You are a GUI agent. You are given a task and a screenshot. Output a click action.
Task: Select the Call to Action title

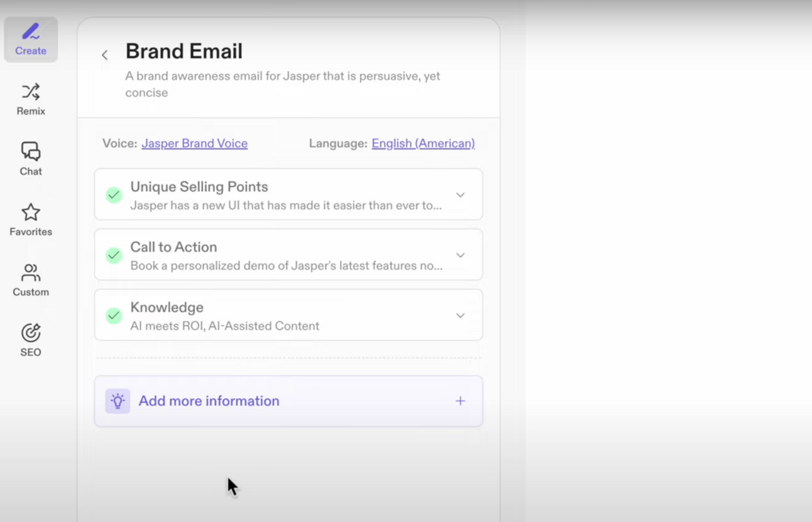click(173, 247)
